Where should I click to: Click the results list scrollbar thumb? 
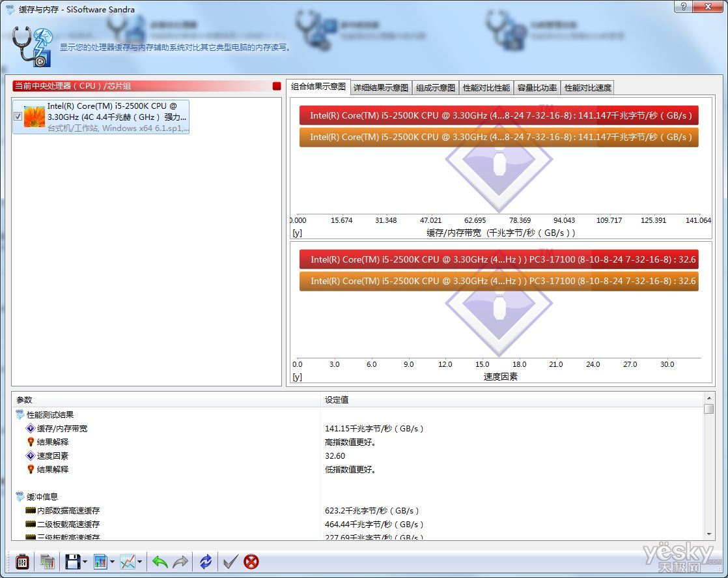[708, 409]
